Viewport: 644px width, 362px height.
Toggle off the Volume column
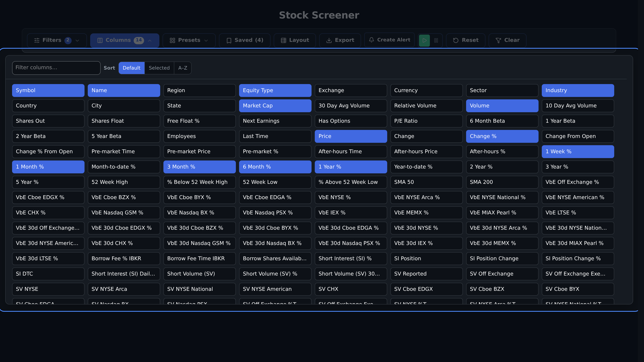coord(502,106)
